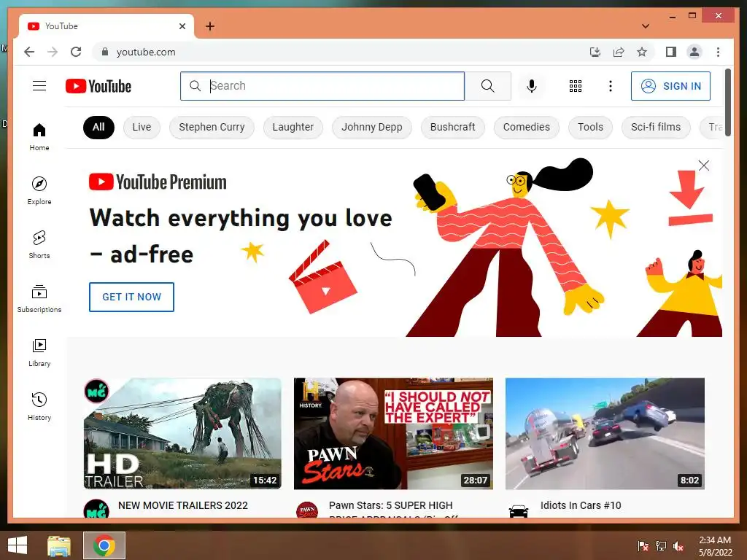This screenshot has width=747, height=560.
Task: Select the Sci-fi films filter chip
Action: tap(656, 127)
